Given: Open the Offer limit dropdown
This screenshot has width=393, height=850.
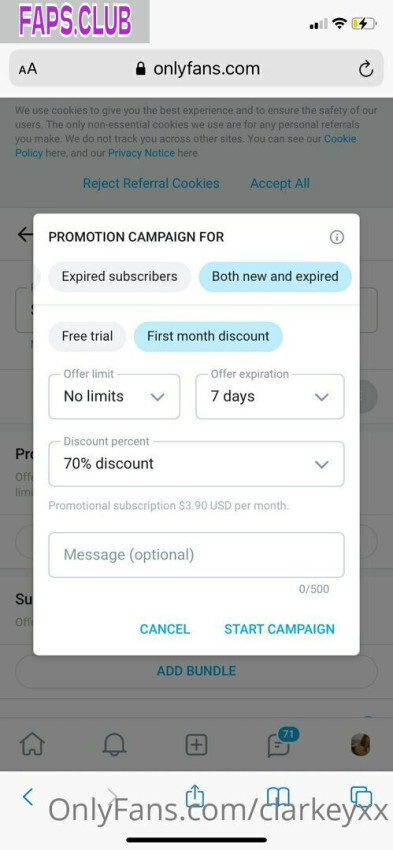Looking at the screenshot, I should click(114, 396).
